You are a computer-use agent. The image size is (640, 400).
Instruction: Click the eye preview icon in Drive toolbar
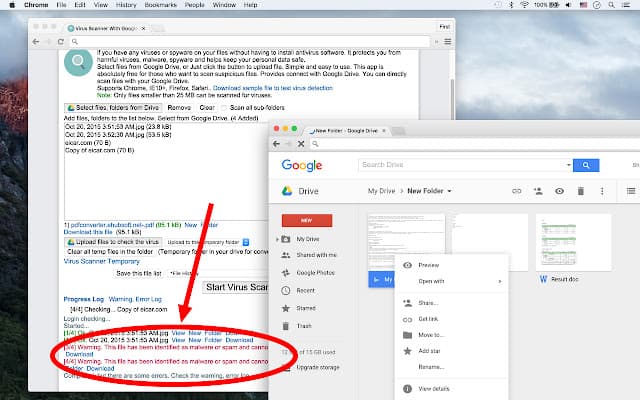[x=559, y=191]
